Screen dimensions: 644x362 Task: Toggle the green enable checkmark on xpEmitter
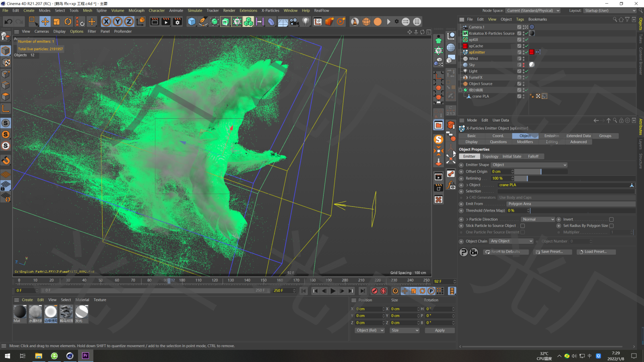pyautogui.click(x=526, y=52)
